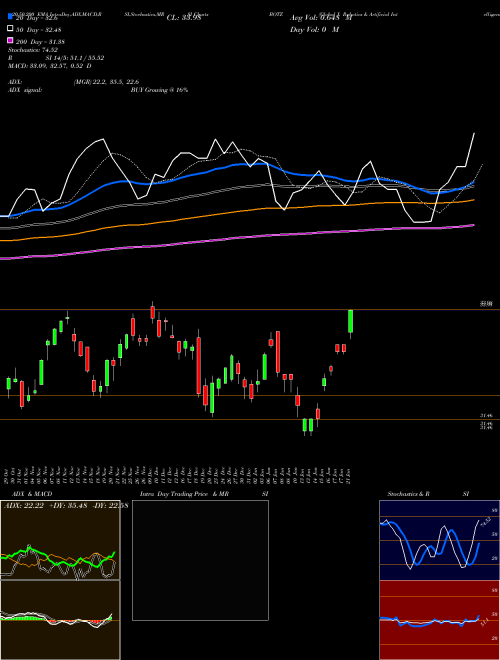The image size is (500, 660).
Task: Click the ROTZ ticker symbol in header
Action: (276, 14)
